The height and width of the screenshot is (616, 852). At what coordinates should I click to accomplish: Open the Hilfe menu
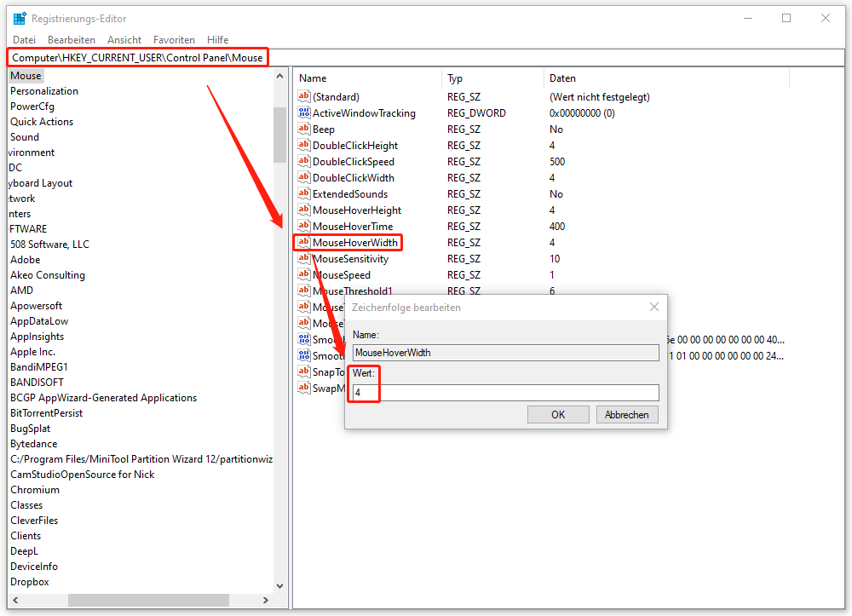217,40
